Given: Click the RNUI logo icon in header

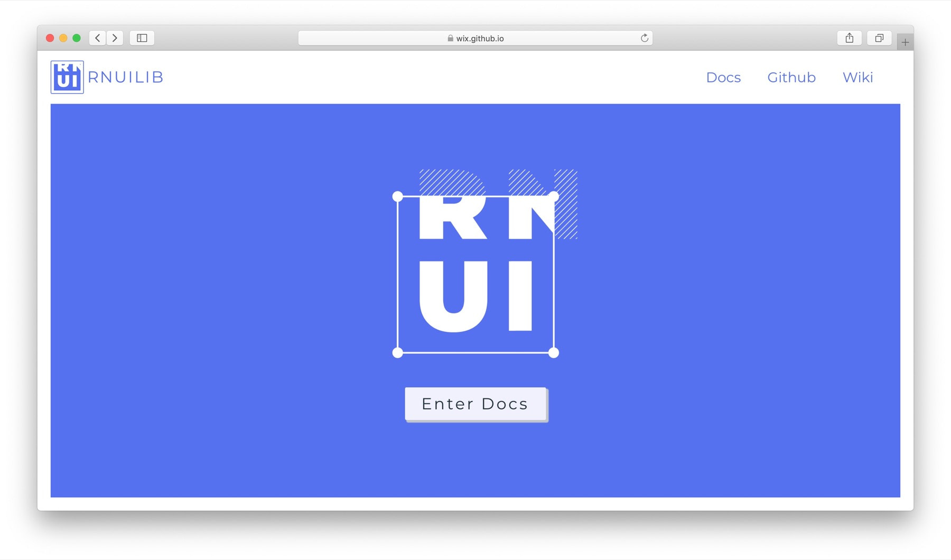Looking at the screenshot, I should click(67, 77).
